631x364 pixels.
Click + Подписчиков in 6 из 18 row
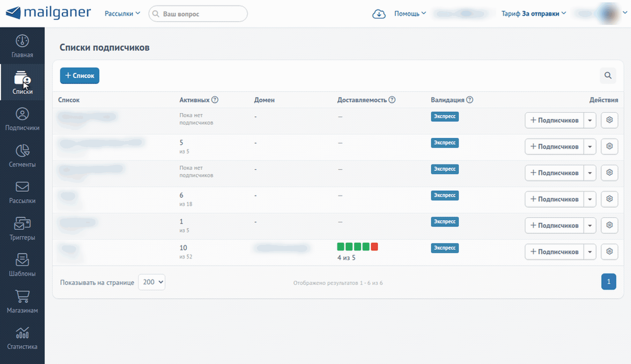[x=554, y=199]
